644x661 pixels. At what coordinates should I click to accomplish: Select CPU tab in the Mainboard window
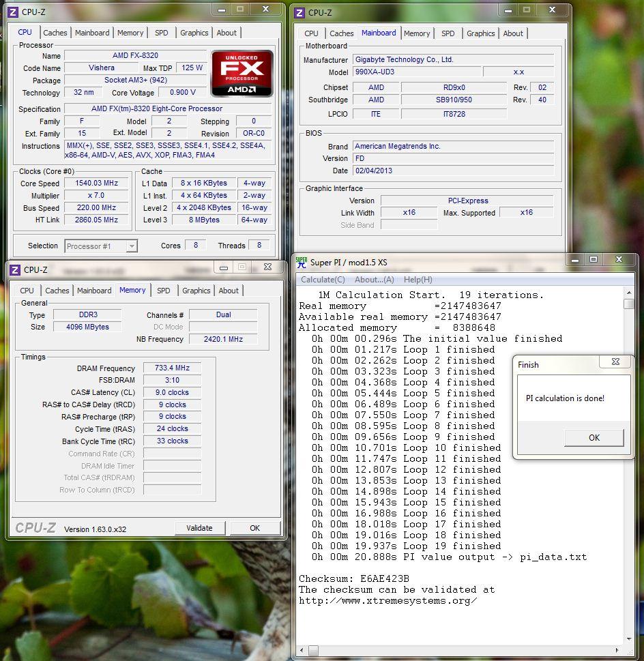click(x=312, y=33)
